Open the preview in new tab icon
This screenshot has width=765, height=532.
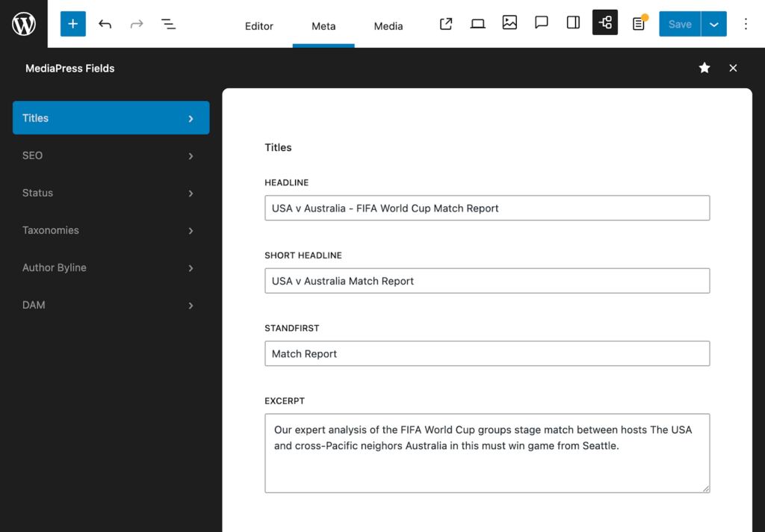pos(445,23)
